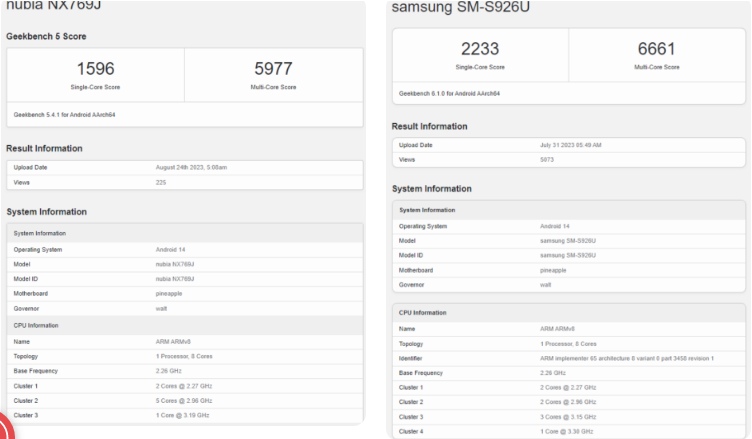The width and height of the screenshot is (752, 439).
Task: Click nubia Cluster 2 '5 Cores @ 2.96 GHz'
Action: tap(184, 401)
